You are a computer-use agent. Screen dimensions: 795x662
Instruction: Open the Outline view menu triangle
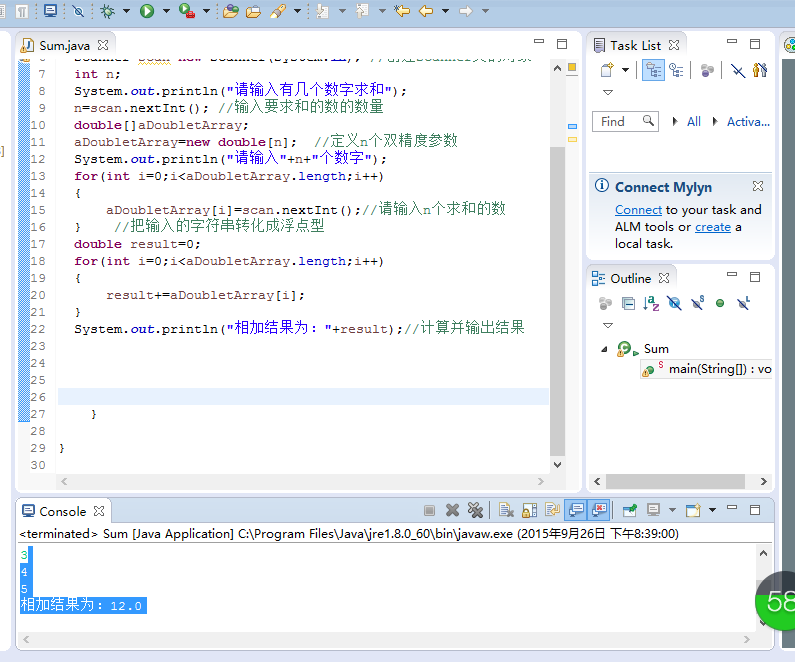[x=608, y=325]
